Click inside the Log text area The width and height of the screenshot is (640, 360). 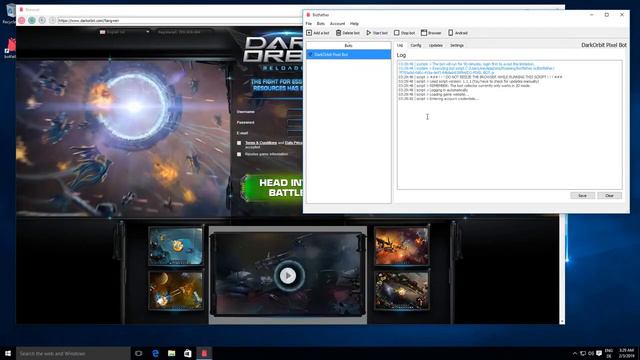pos(509,124)
